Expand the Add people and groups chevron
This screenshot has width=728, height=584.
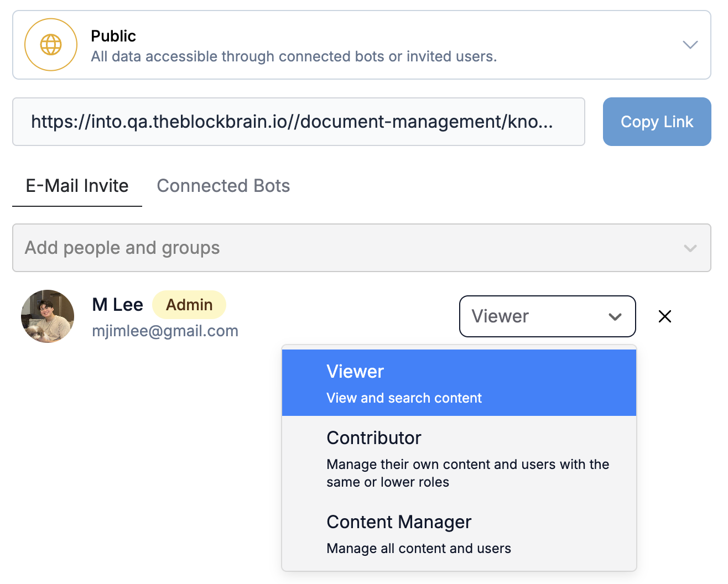(x=690, y=248)
